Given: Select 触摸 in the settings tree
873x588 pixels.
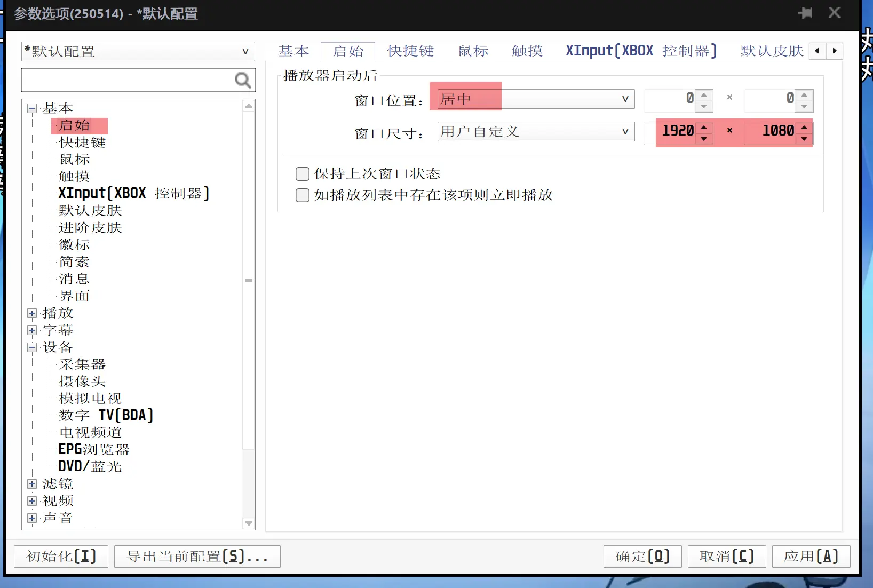Looking at the screenshot, I should (74, 177).
